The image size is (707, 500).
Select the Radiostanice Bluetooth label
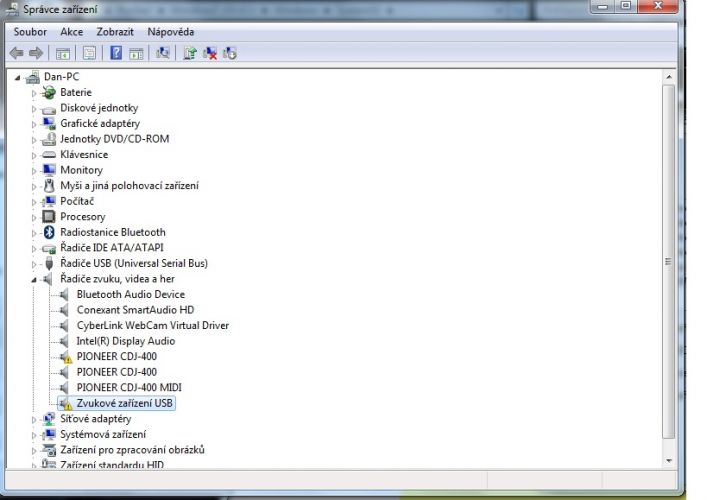pyautogui.click(x=113, y=232)
